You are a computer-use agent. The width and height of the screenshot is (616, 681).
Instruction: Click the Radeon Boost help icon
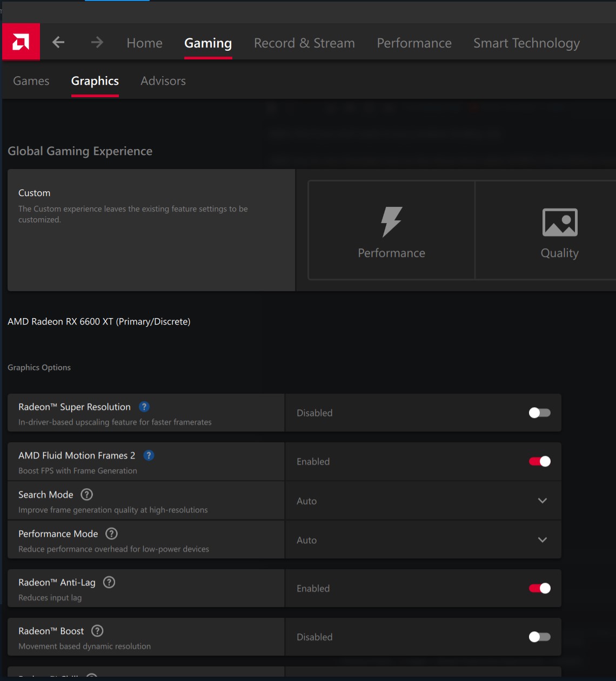coord(97,631)
